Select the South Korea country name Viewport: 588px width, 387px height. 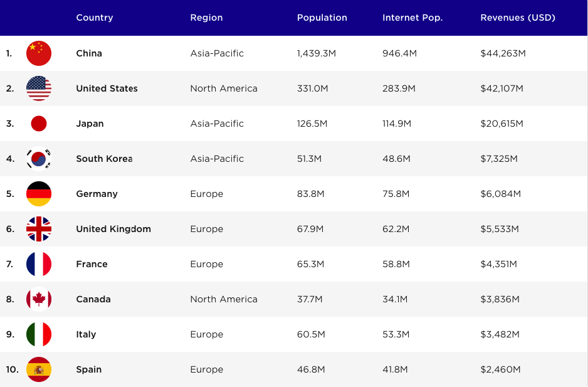pos(104,159)
